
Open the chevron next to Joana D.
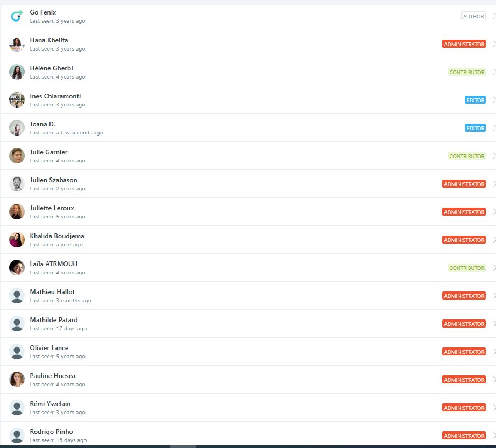point(493,128)
